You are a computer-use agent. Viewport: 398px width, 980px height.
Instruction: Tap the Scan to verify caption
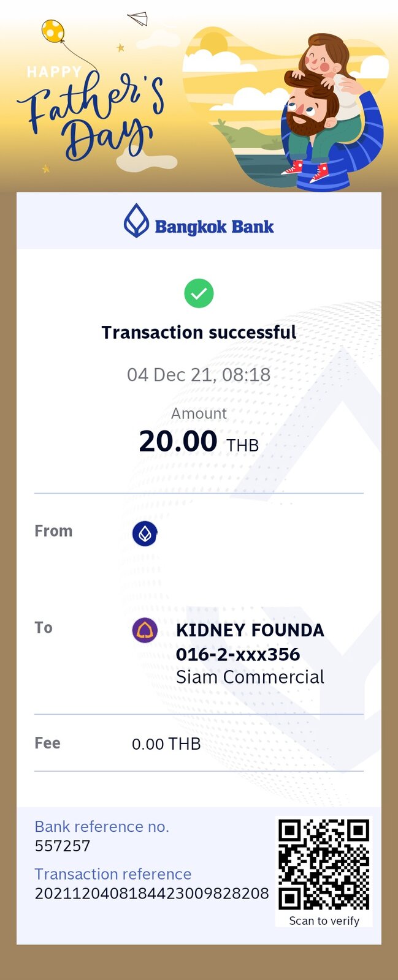coord(324,921)
